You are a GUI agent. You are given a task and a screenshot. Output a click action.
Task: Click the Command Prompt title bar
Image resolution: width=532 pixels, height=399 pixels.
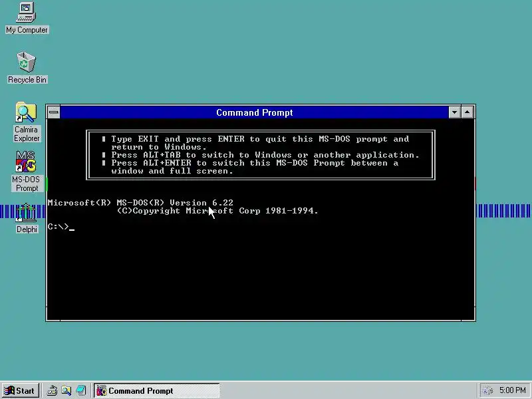tap(254, 112)
